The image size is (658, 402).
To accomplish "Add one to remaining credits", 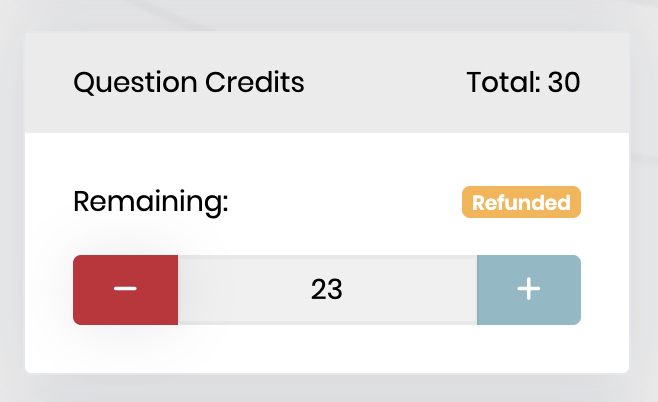I will pyautogui.click(x=528, y=290).
